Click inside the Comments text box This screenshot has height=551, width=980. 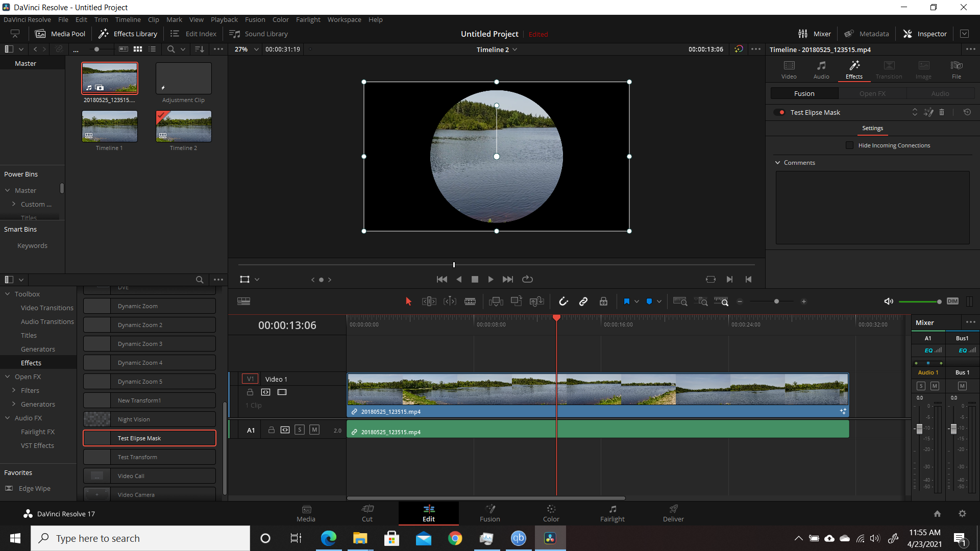[872, 208]
